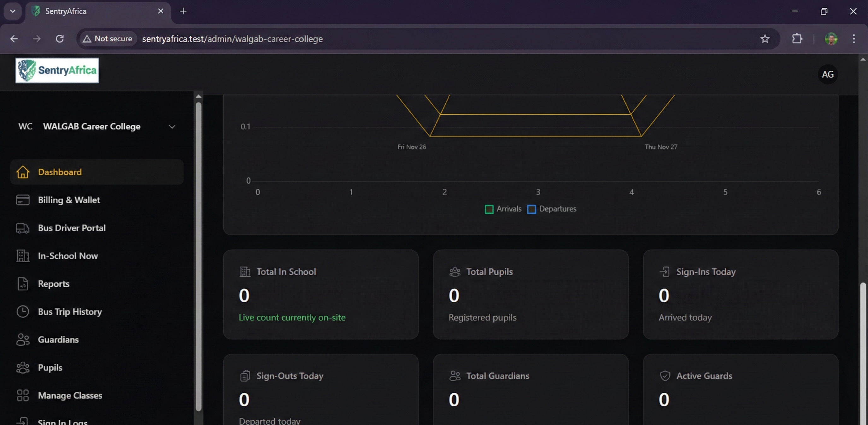Click the SentryAfrica logo
This screenshot has height=425, width=868.
pos(56,71)
